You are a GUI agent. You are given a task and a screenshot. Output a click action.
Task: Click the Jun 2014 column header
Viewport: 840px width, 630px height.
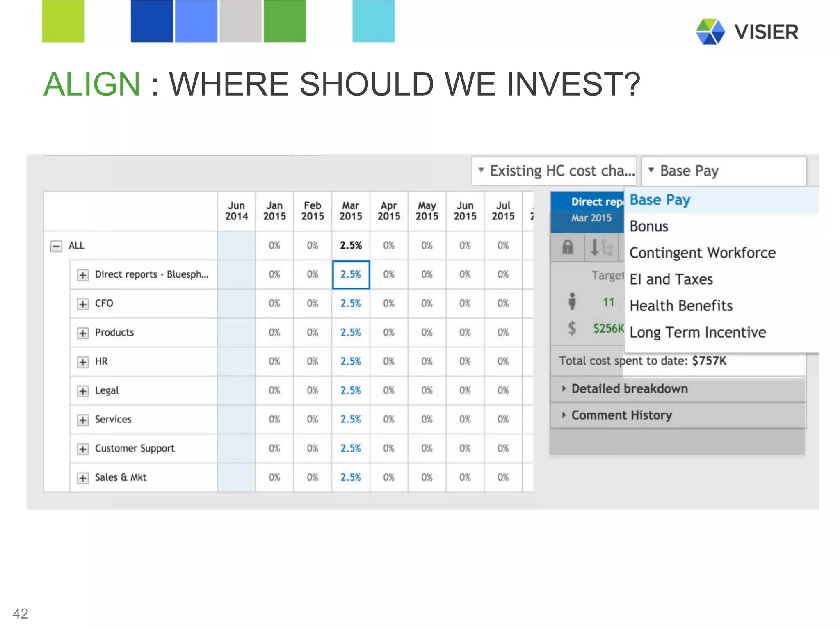pyautogui.click(x=237, y=211)
